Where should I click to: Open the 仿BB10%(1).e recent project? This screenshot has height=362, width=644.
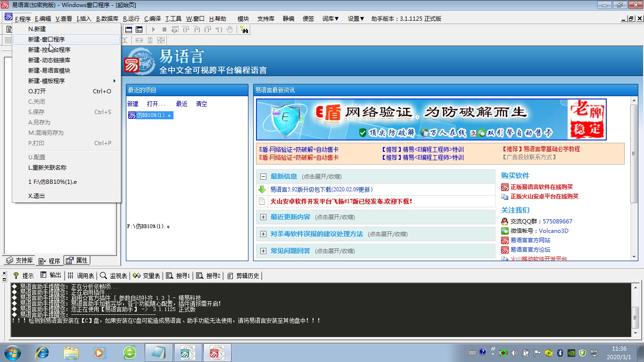click(150, 115)
